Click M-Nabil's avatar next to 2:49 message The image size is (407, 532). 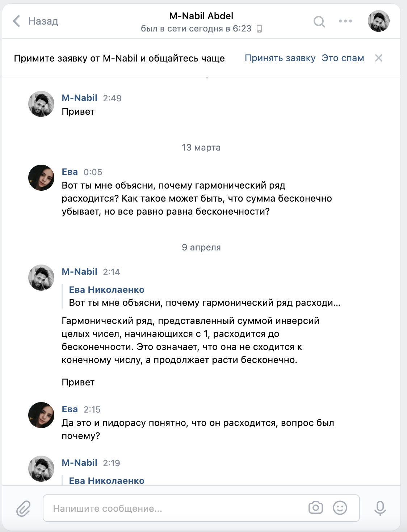pos(41,104)
